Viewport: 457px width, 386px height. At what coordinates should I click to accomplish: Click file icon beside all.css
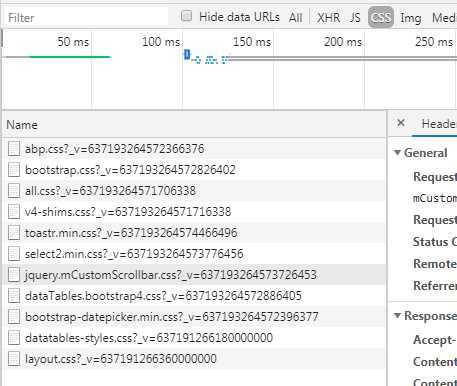[x=14, y=191]
